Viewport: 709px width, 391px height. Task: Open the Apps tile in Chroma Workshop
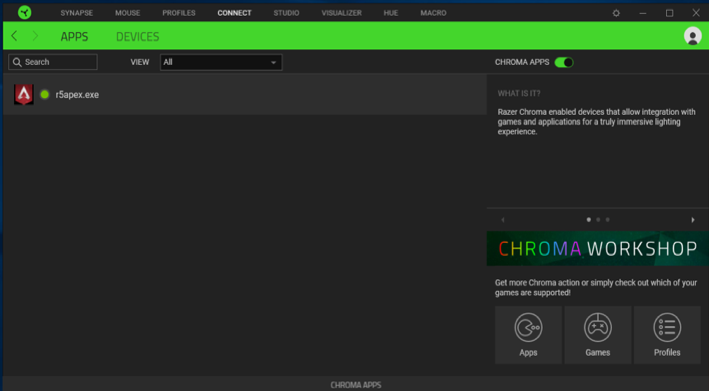(x=528, y=335)
